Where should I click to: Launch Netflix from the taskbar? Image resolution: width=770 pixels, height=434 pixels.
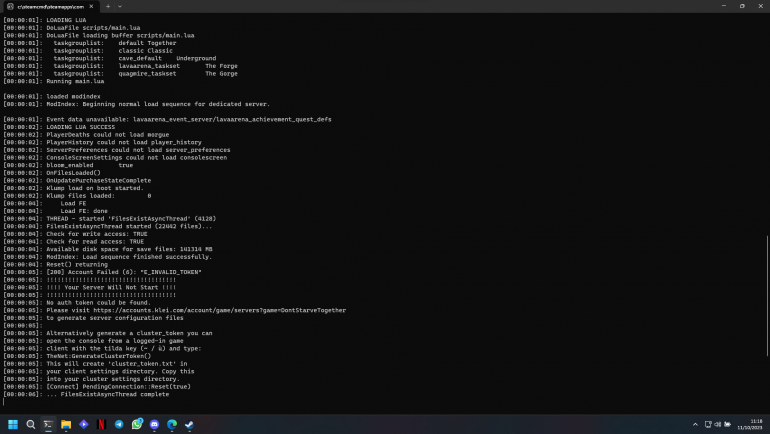102,424
